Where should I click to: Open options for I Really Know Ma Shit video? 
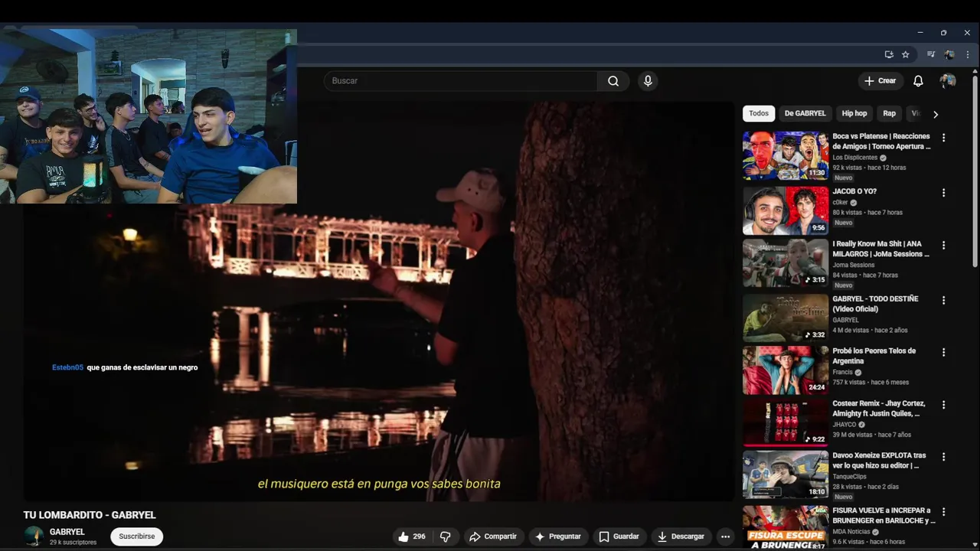(x=943, y=246)
